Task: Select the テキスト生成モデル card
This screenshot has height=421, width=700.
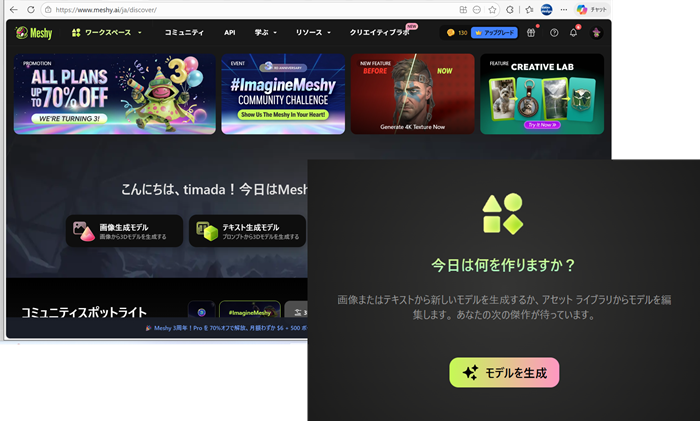Action: pyautogui.click(x=247, y=231)
